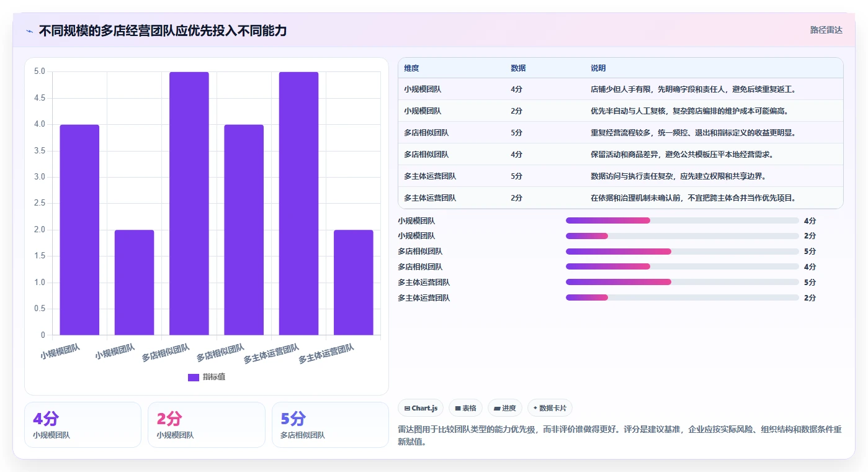Click the table's 多主体运营团队 cell beside 数据访问与执行责任复杂
Image resolution: width=868 pixels, height=472 pixels.
[430, 176]
